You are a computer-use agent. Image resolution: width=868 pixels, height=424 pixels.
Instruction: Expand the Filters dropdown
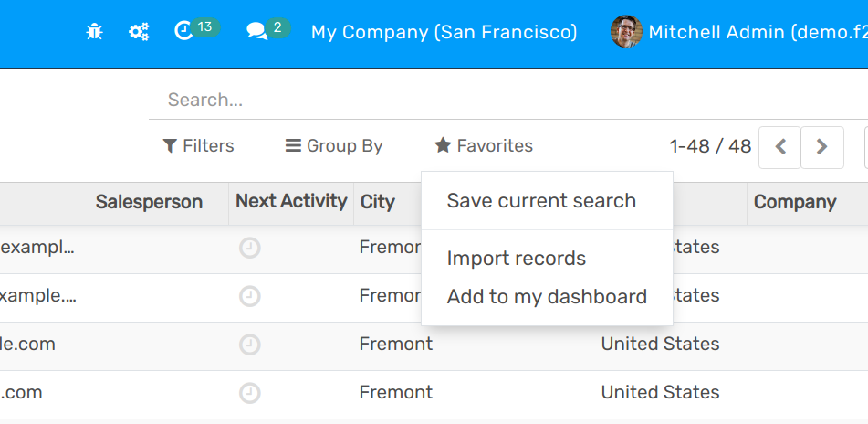198,146
